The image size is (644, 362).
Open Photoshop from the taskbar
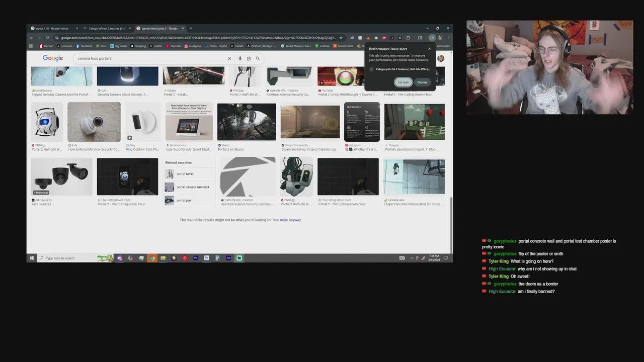pyautogui.click(x=206, y=258)
